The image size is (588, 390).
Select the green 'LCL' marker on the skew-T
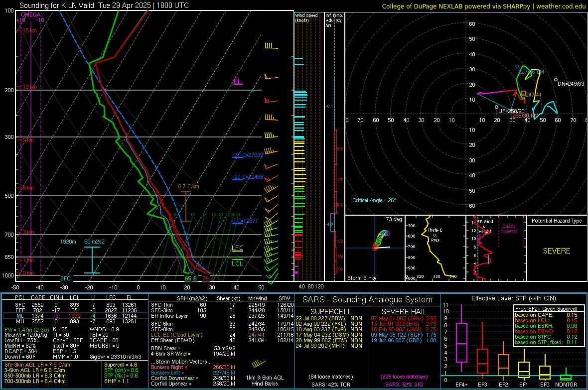point(237,263)
